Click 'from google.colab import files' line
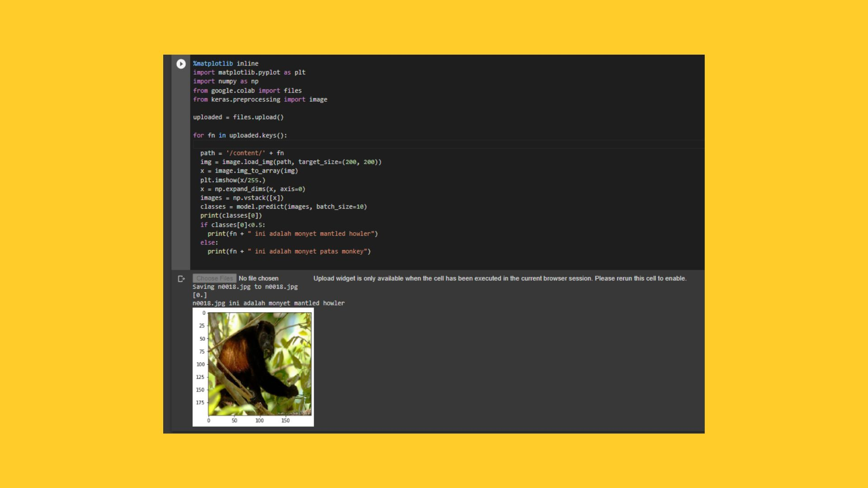868x488 pixels. click(247, 90)
